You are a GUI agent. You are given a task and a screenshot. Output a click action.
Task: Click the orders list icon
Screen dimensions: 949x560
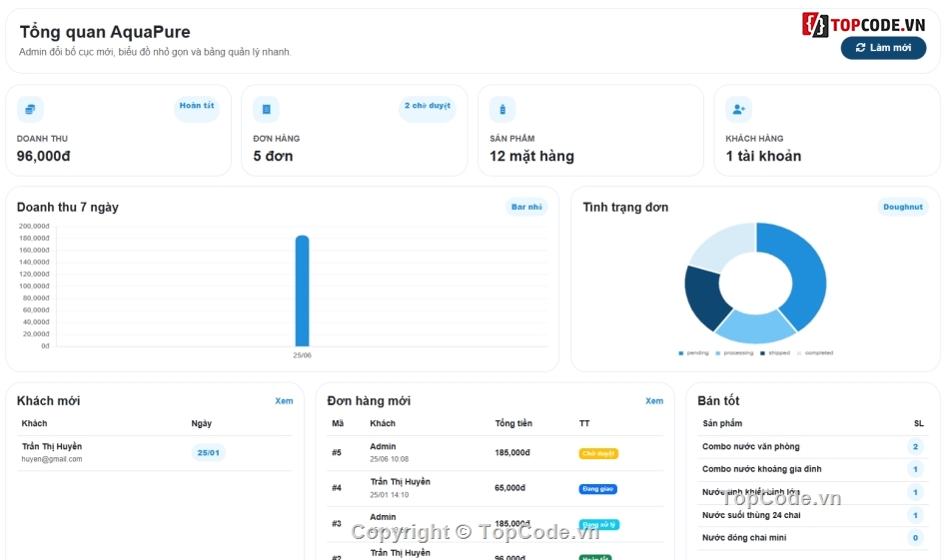267,110
